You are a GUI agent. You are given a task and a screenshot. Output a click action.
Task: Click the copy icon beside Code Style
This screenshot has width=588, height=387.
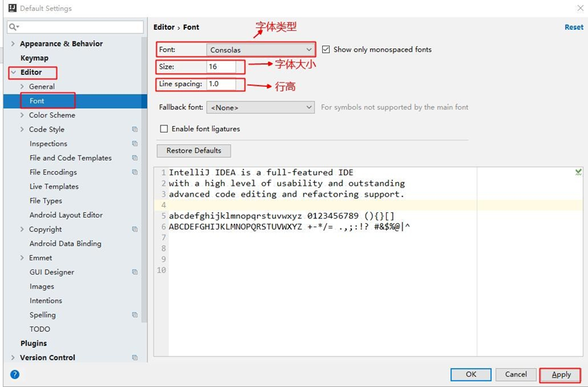135,129
